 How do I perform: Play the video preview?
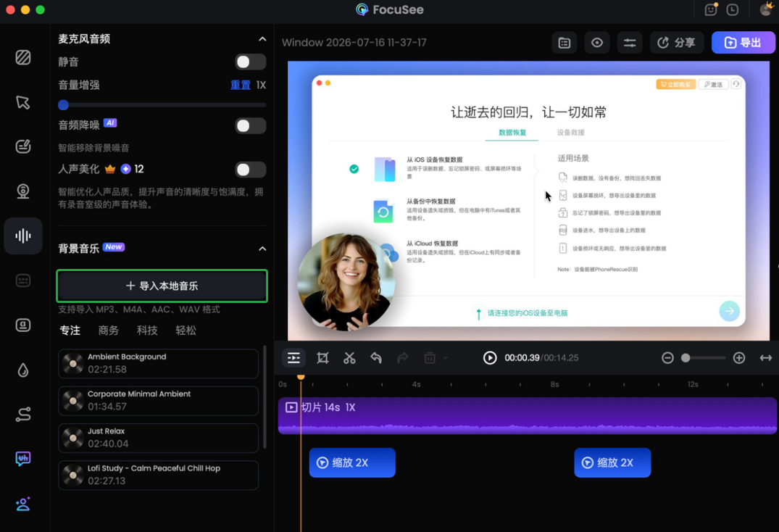click(490, 357)
